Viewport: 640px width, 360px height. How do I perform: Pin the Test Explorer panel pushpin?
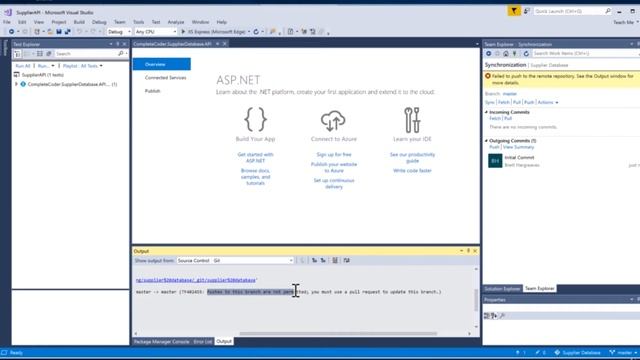click(118, 44)
